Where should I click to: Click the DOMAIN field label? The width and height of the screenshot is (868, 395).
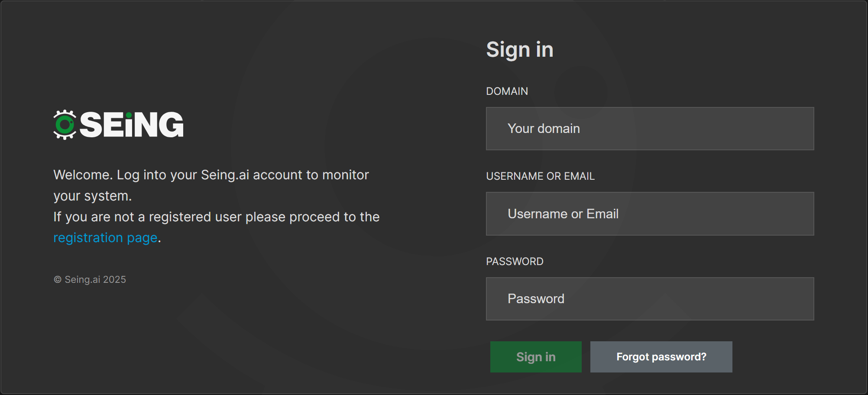(x=507, y=91)
